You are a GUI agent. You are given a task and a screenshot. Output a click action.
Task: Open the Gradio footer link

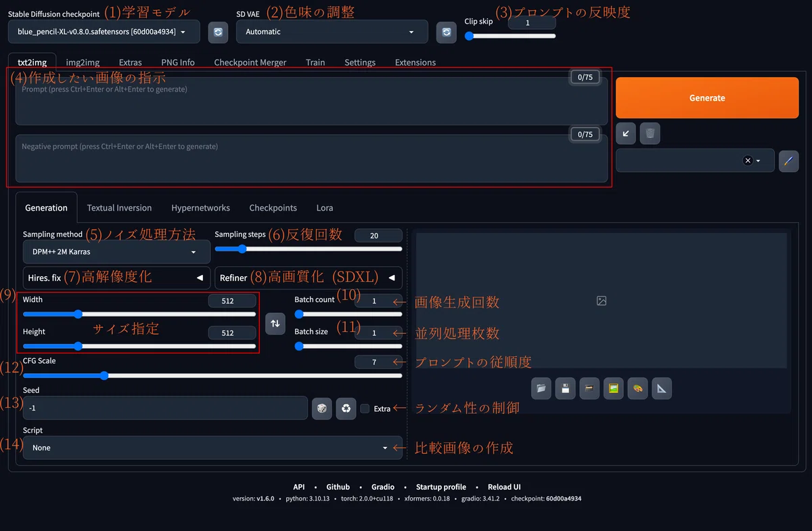pyautogui.click(x=383, y=487)
